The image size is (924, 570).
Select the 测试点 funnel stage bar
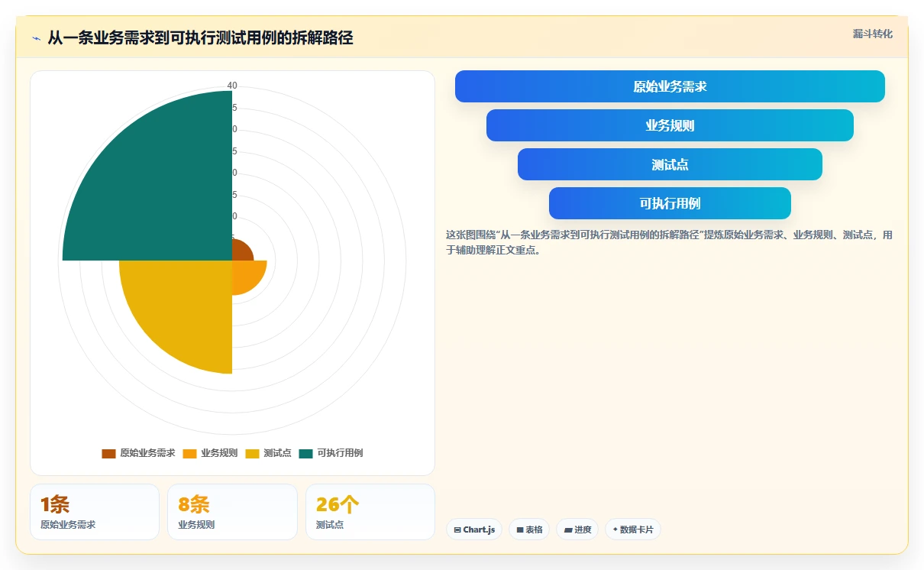coord(670,164)
